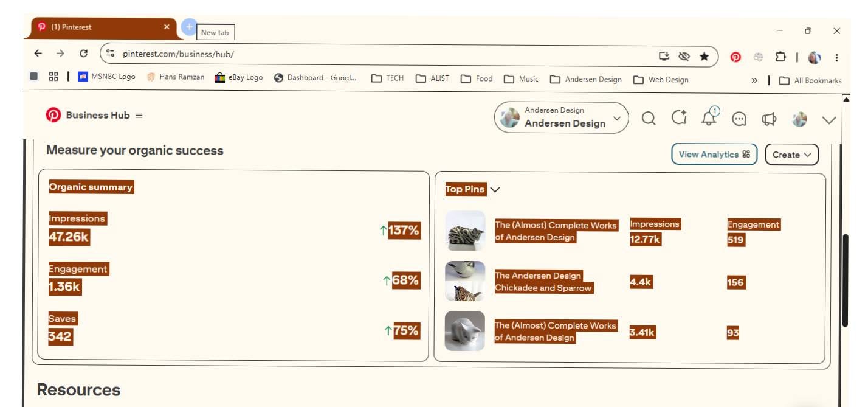Open the Create dropdown button
Viewport: 868px width, 407px height.
(791, 155)
